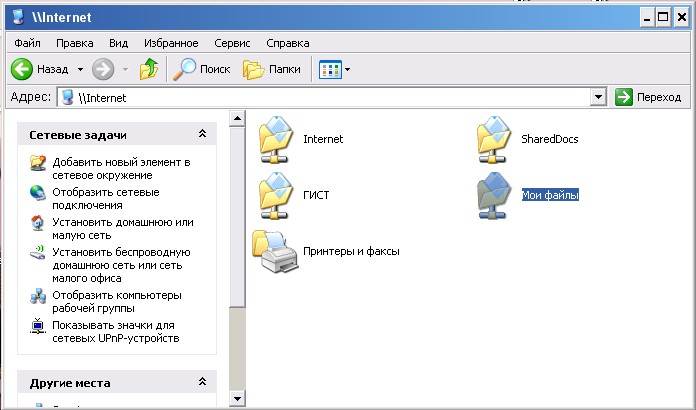Click Добавить новый элемент в сетевое окружение
The width and height of the screenshot is (696, 410).
pyautogui.click(x=120, y=168)
